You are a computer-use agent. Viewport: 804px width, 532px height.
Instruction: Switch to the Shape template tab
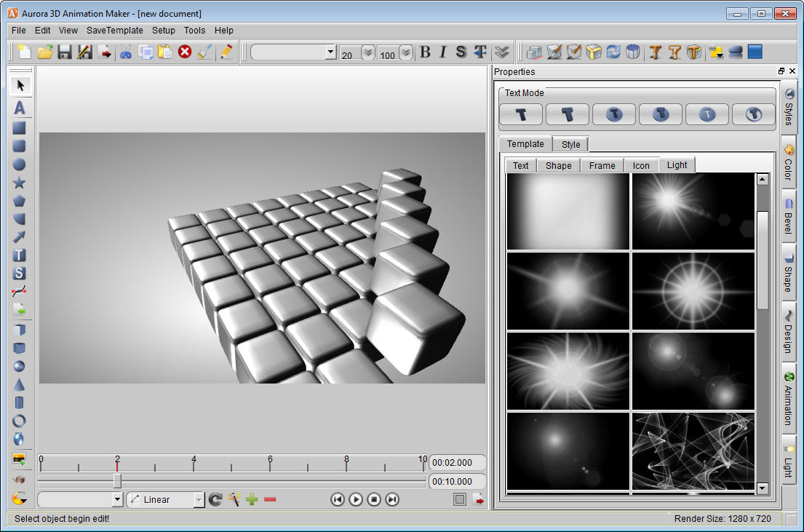pos(558,166)
